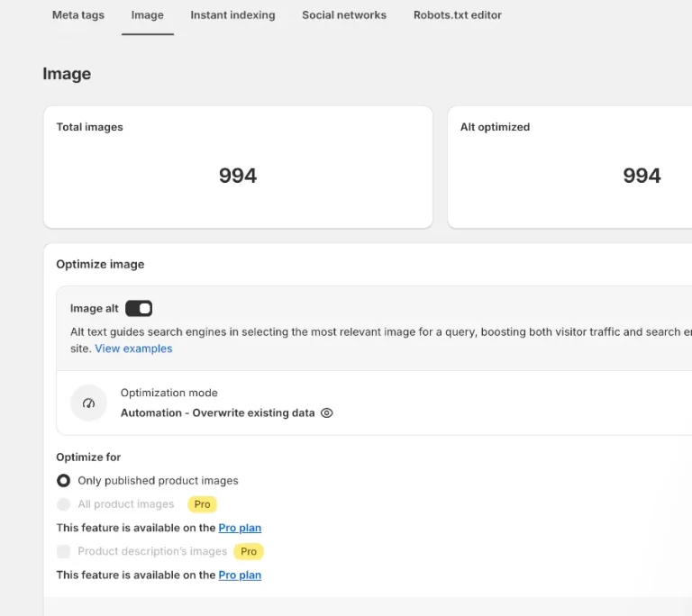Open the Instant indexing tab
Screen dimensions: 692x616
tap(232, 15)
